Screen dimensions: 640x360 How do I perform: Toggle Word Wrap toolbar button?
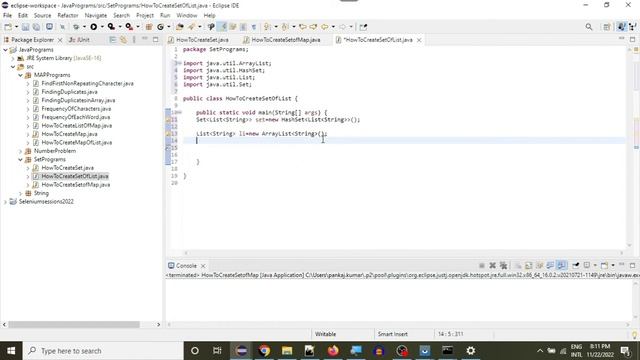point(233,27)
